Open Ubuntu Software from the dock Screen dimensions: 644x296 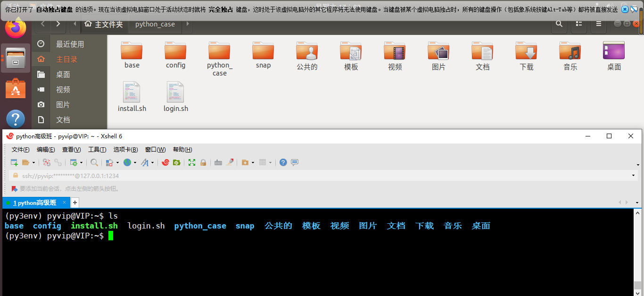[x=16, y=88]
